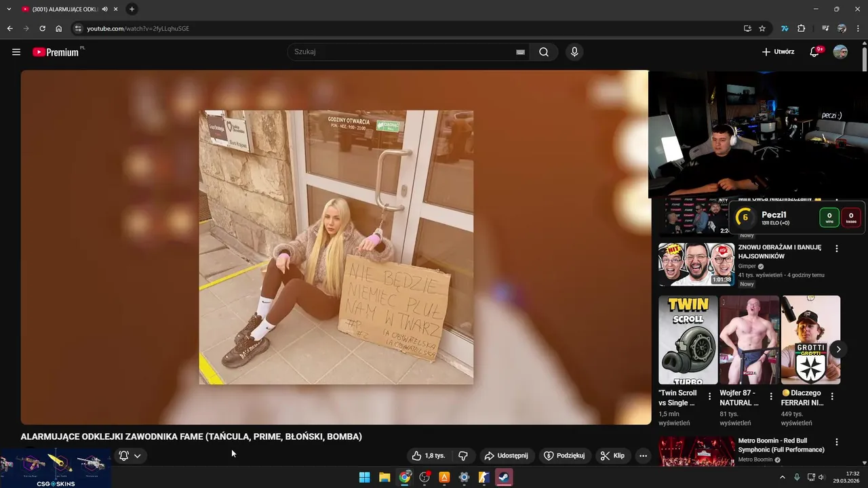The image size is (868, 488).
Task: Click the address bar URL field
Action: coord(407,28)
